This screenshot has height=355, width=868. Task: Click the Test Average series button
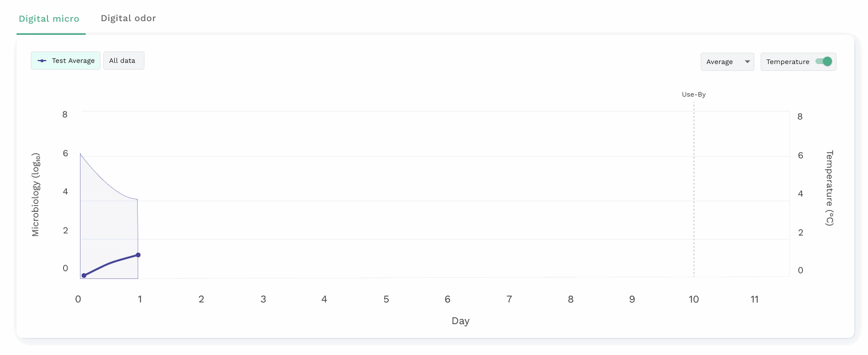[66, 61]
